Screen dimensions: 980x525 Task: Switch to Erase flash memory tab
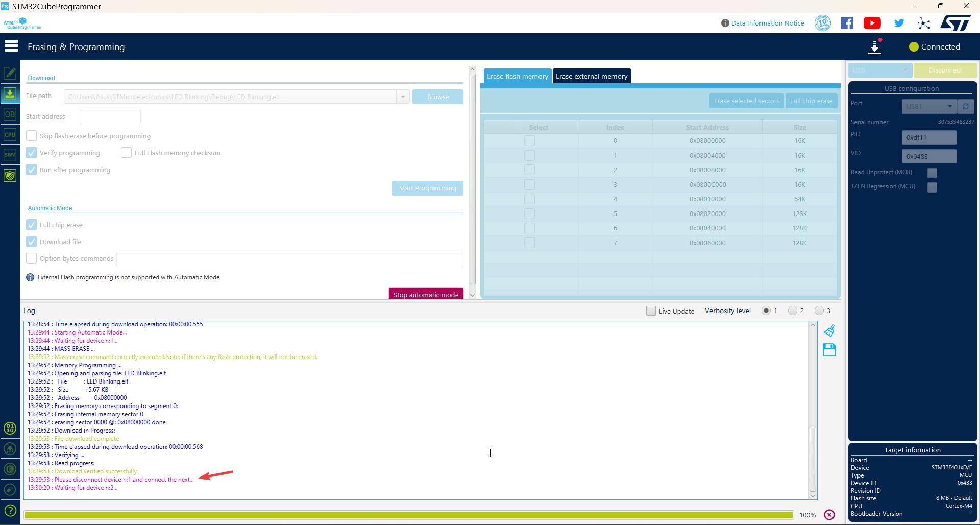[518, 76]
